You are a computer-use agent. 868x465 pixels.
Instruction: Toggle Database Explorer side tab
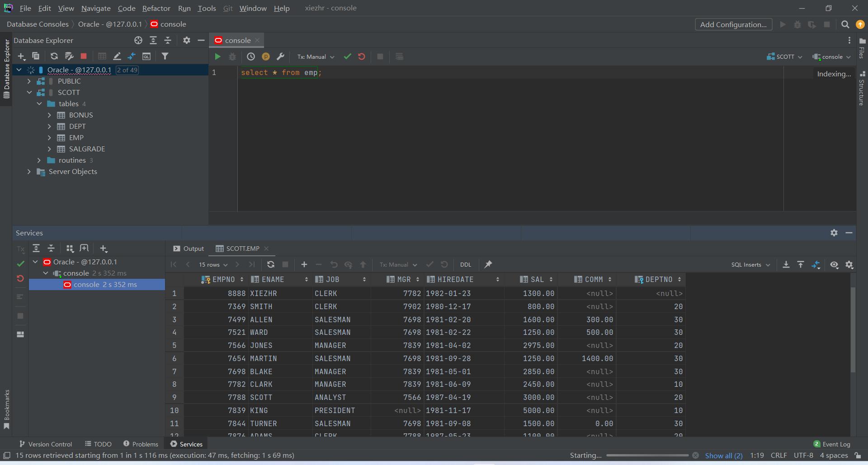(6, 69)
